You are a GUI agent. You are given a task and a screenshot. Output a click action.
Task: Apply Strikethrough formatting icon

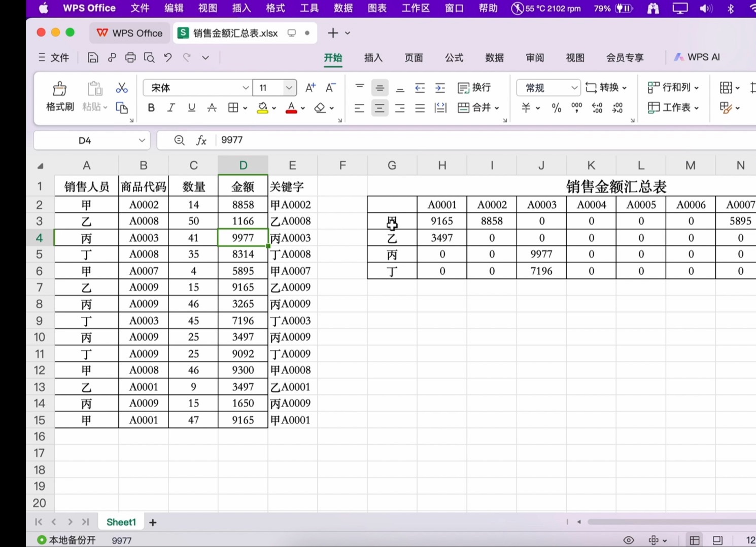point(212,107)
